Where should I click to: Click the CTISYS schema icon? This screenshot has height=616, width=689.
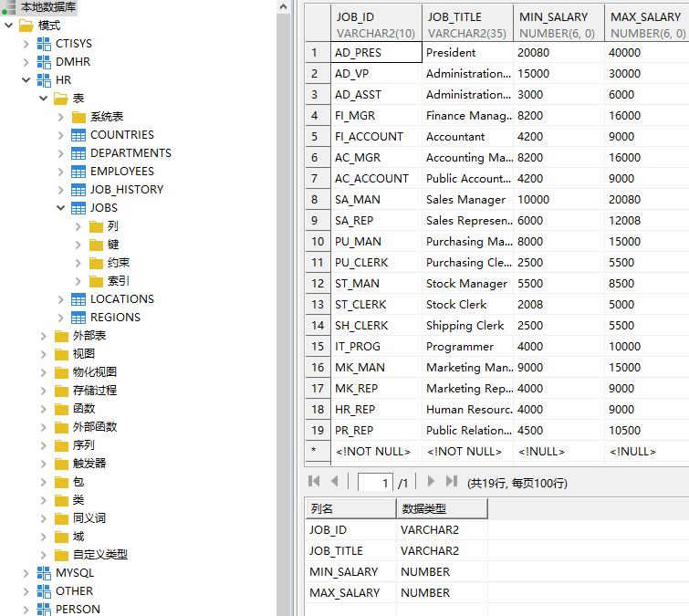[x=44, y=44]
